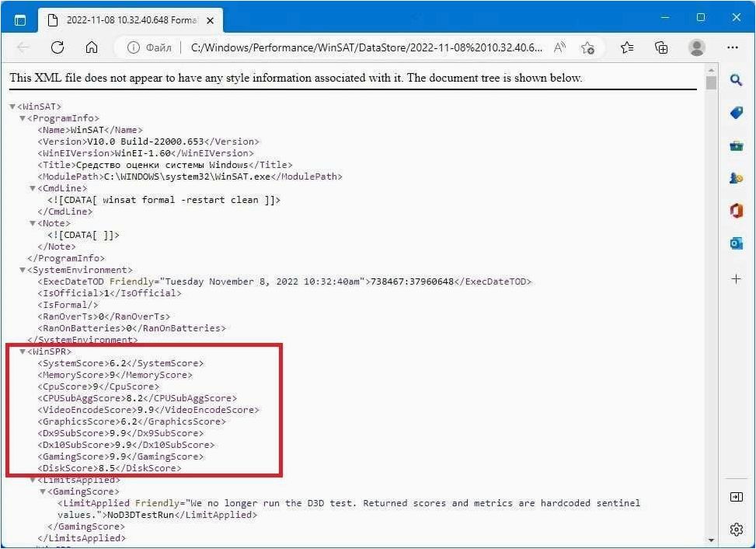Screen dimensions: 756x549
Task: Click the IsOfficial 1 line
Action: click(110, 293)
